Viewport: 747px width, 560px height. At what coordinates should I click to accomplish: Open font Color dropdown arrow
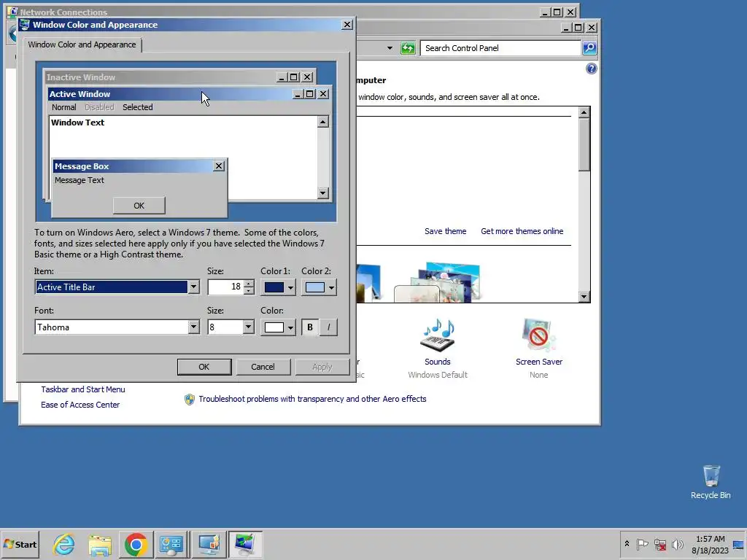coord(290,327)
